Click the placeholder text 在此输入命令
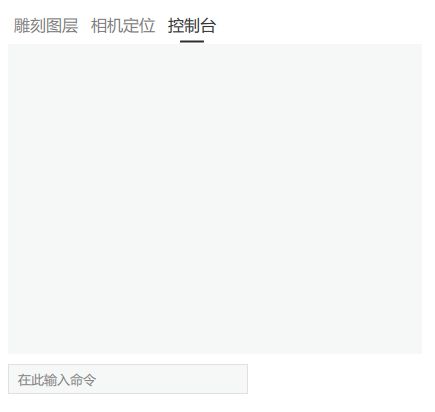The image size is (435, 412). (57, 380)
